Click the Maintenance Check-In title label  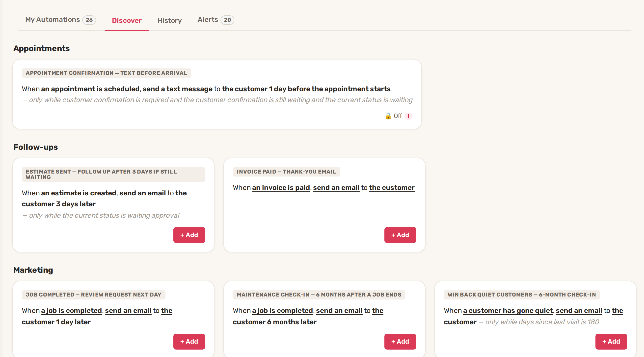319,295
